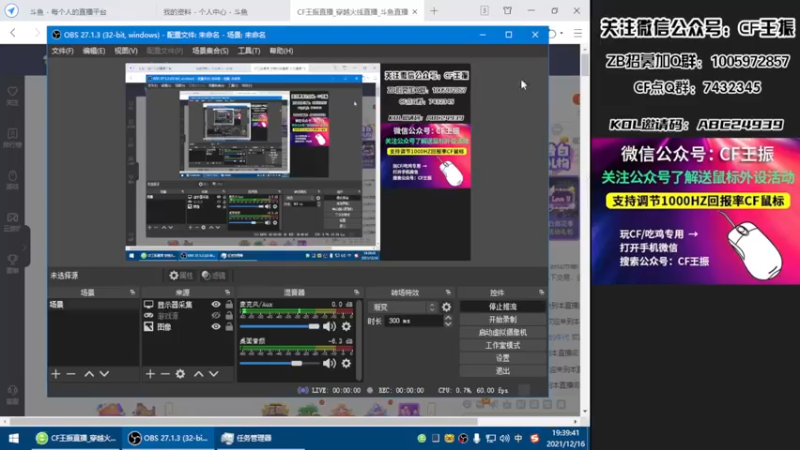Screen dimensions: 800x450
Task: Move the scene down in the Scenes panel
Action: pyautogui.click(x=104, y=374)
